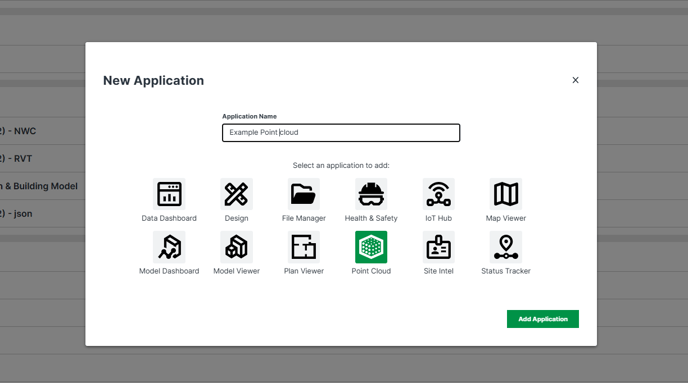
Task: Select the Health & Safety helmet icon
Action: tap(371, 194)
